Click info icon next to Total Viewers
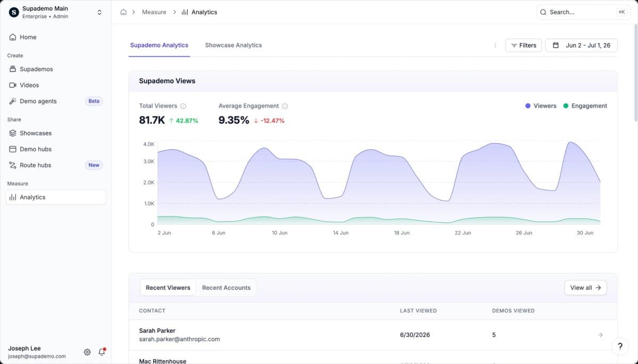 (x=183, y=106)
